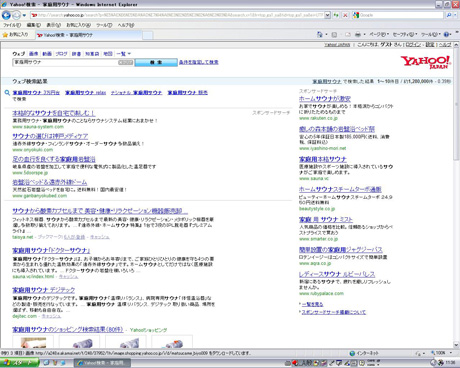460x368 pixels.
Task: Click the Read Mail icon in command bar
Action: point(347,34)
